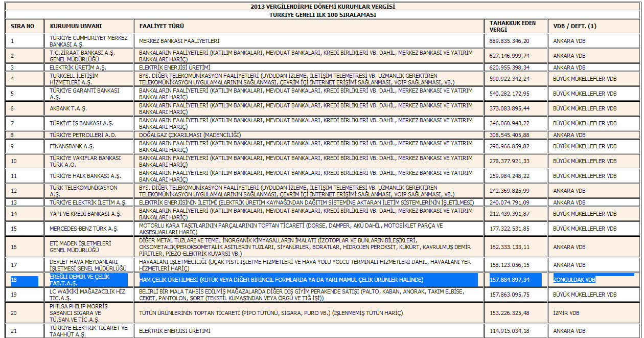Select FİNANSBANK A.Ş. company cell
Screen dimensions: 644x338
89,146
